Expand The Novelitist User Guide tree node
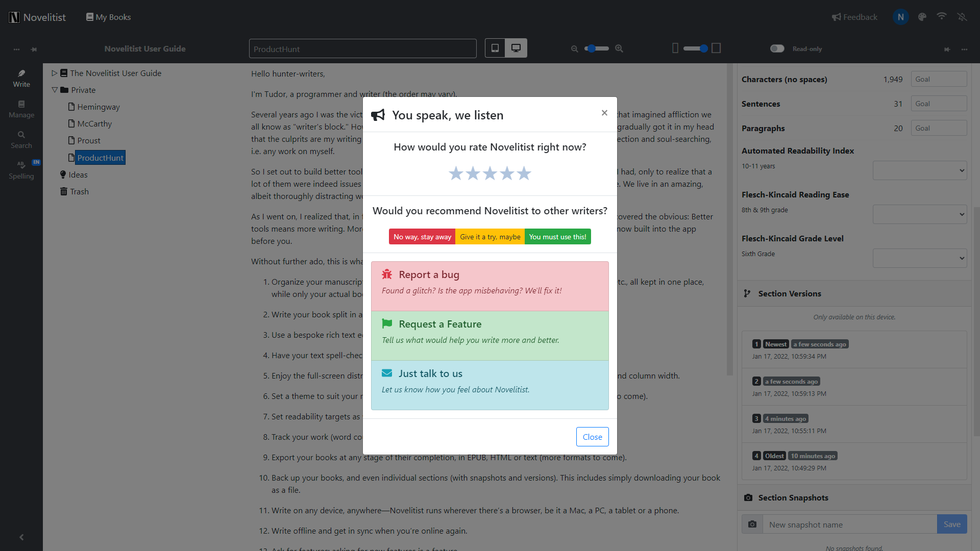Screen dimensions: 980x551 [x=55, y=73]
